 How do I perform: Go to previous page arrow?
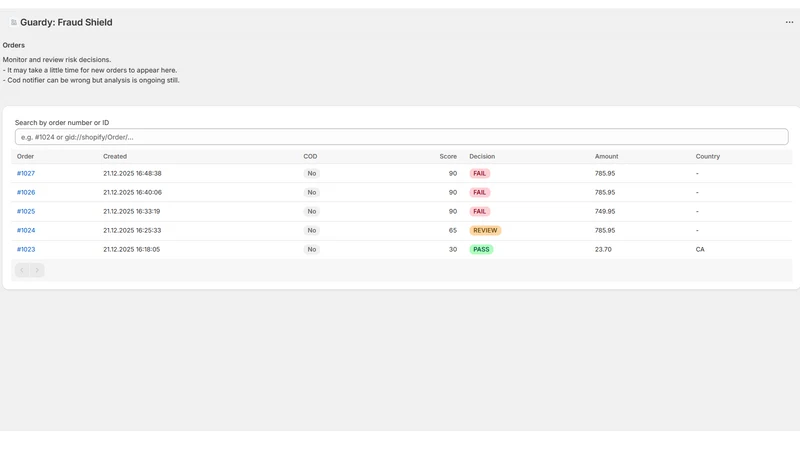[22, 270]
